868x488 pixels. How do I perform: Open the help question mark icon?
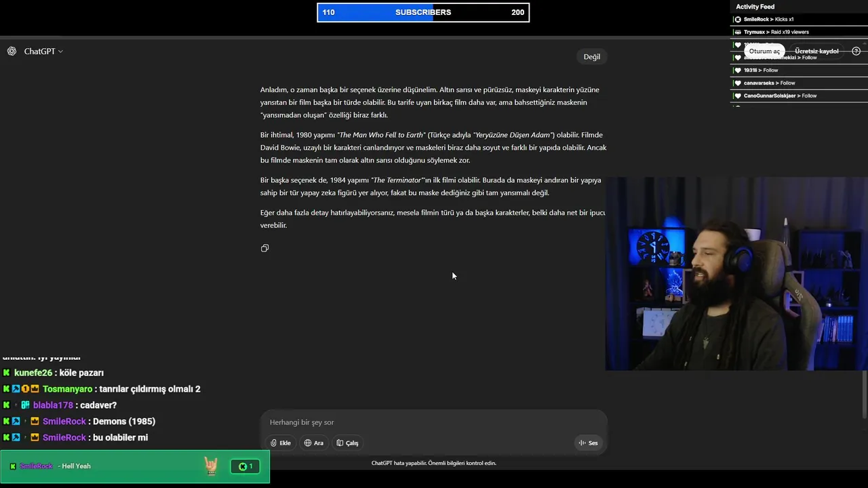click(856, 52)
